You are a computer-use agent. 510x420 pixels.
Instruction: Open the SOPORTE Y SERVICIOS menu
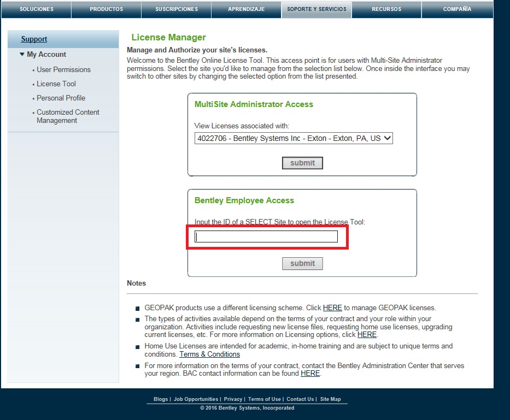pos(316,9)
